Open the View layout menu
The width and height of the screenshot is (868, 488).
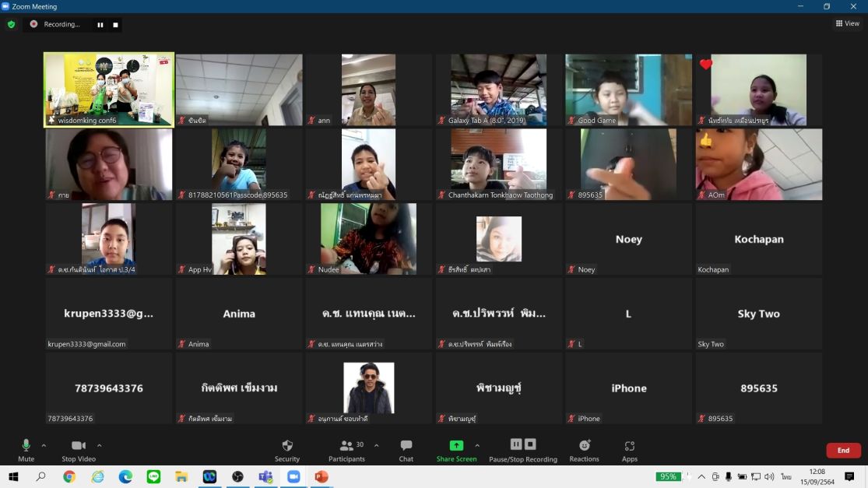(x=848, y=23)
